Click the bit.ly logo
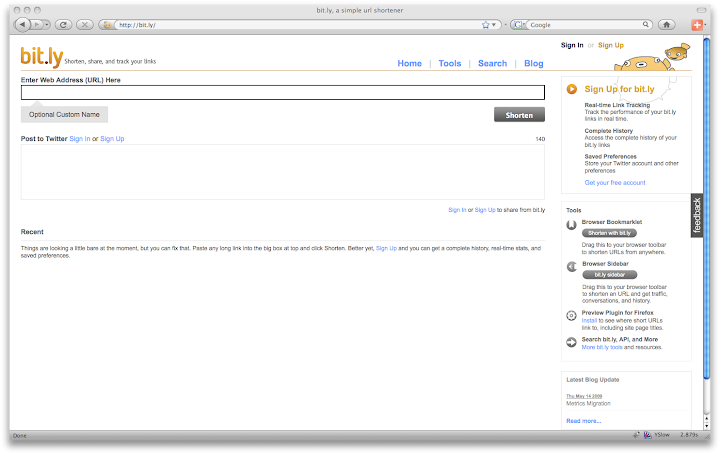Viewport: 720px width, 454px height. coord(41,56)
